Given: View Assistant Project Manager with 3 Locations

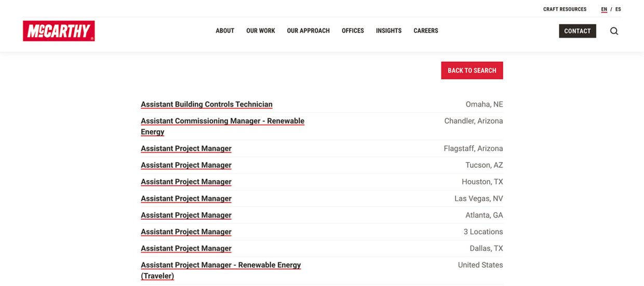Looking at the screenshot, I should coord(186,231).
